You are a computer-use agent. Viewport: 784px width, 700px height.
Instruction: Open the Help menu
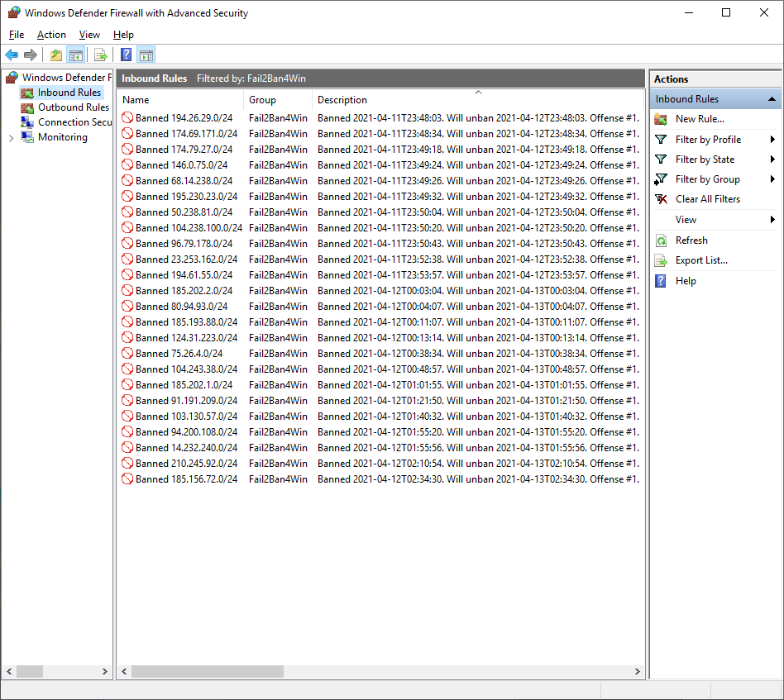point(123,35)
